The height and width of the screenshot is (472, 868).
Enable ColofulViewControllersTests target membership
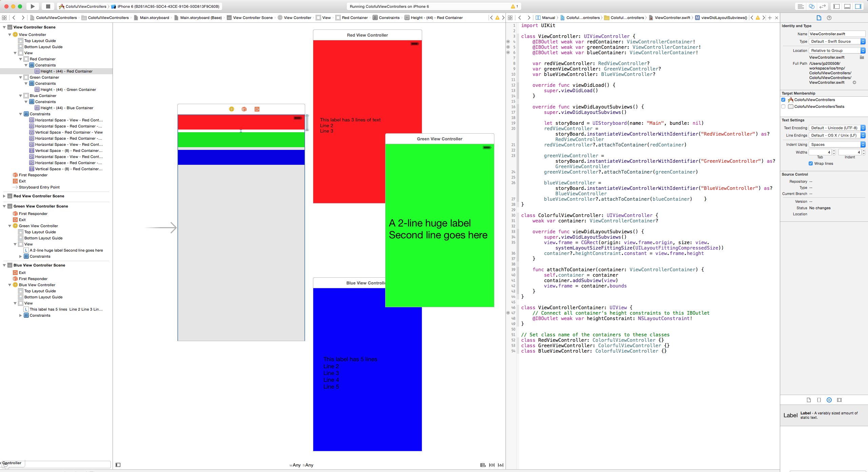coord(783,106)
